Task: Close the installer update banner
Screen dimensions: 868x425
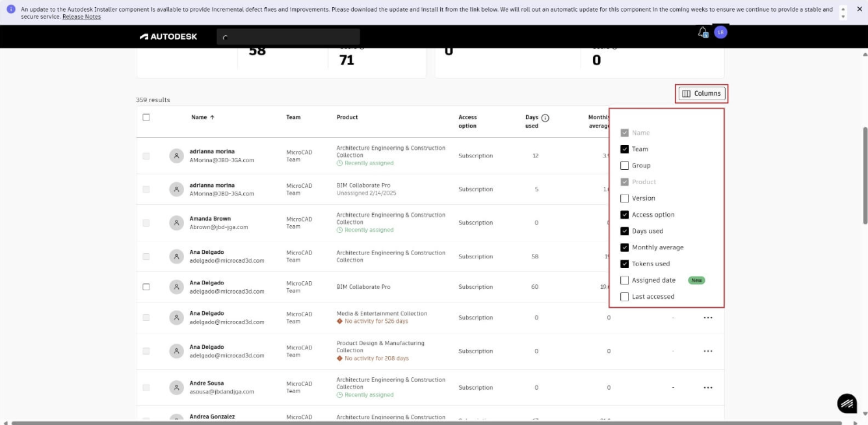Action: (x=859, y=9)
